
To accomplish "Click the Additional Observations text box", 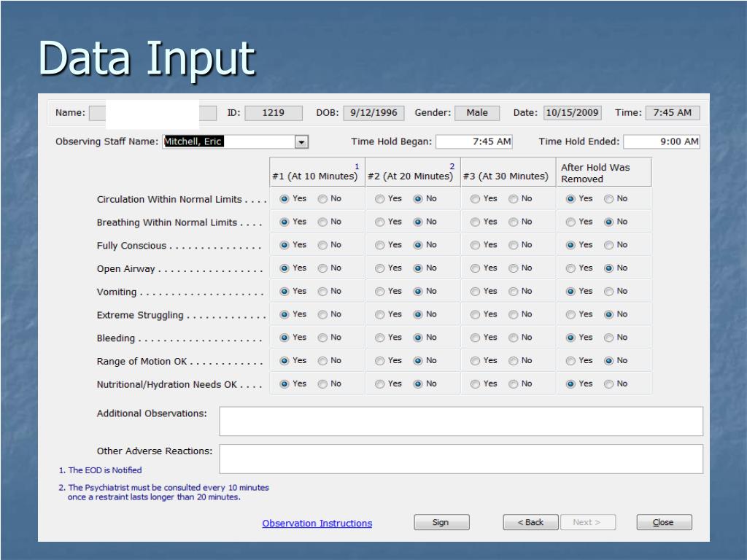I will tap(461, 421).
